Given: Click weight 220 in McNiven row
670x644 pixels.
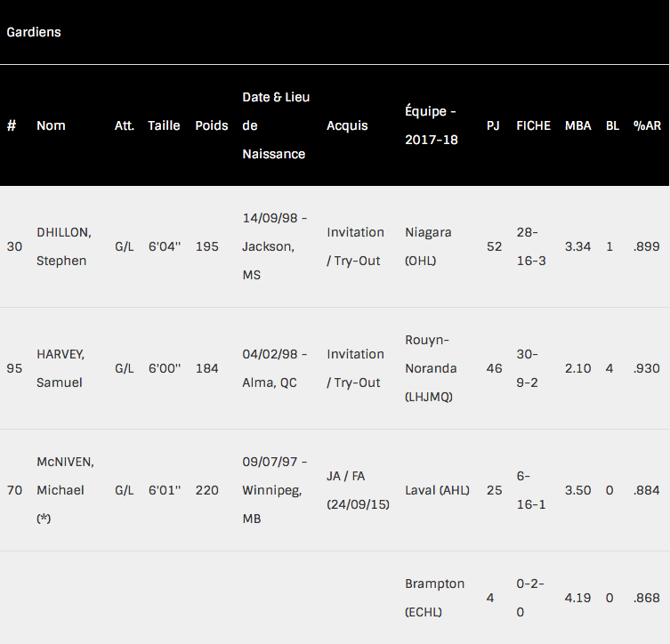Looking at the screenshot, I should [x=206, y=490].
